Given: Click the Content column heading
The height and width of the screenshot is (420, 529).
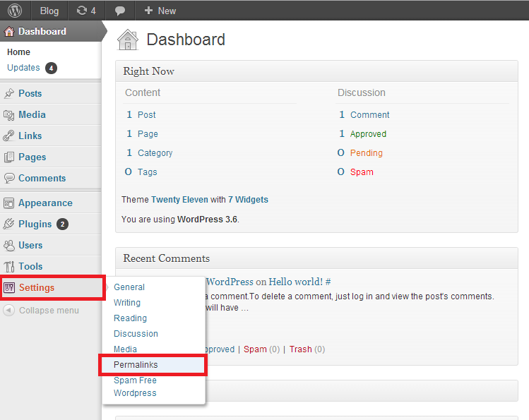Looking at the screenshot, I should tap(143, 92).
